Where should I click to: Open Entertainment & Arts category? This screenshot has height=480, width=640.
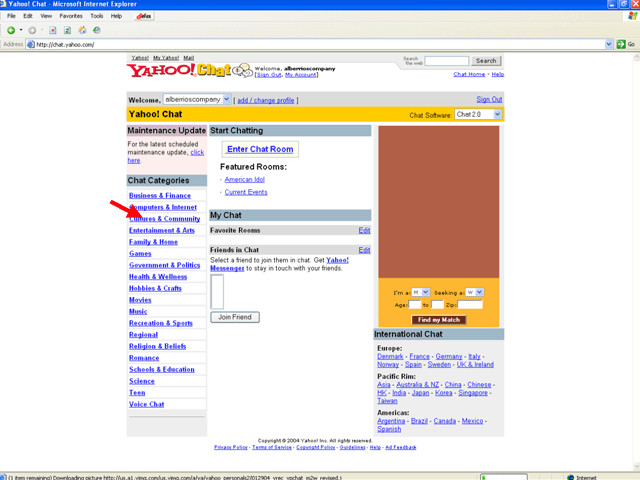tap(162, 230)
